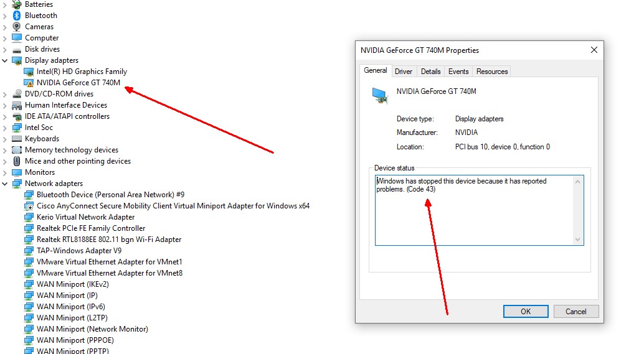The image size is (644, 354).
Task: Click the TAP-Windows Adapter V9 icon
Action: (29, 251)
